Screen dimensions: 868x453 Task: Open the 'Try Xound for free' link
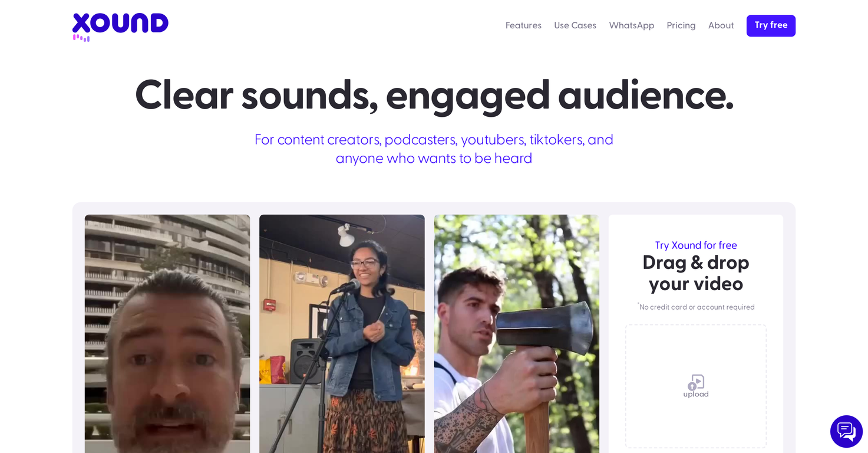695,245
